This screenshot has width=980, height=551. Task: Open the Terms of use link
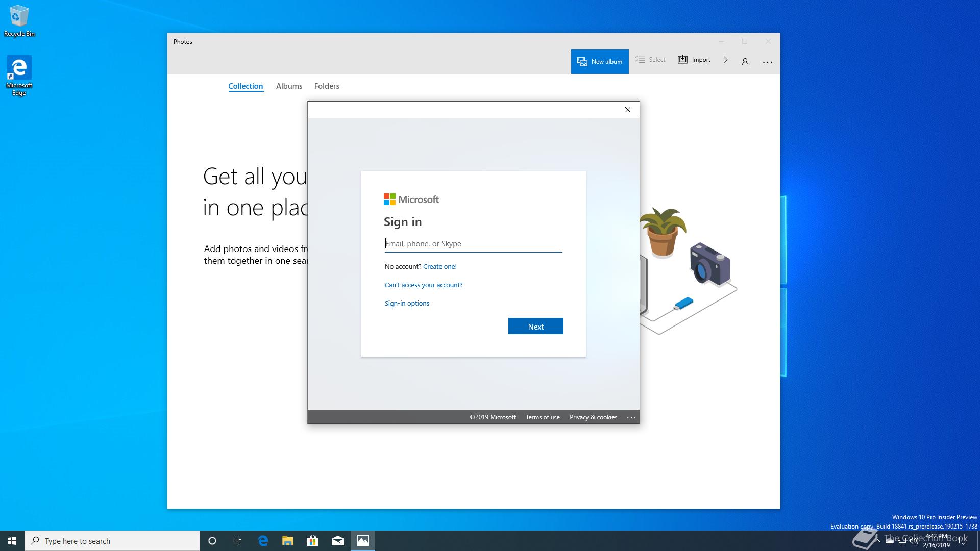coord(543,417)
